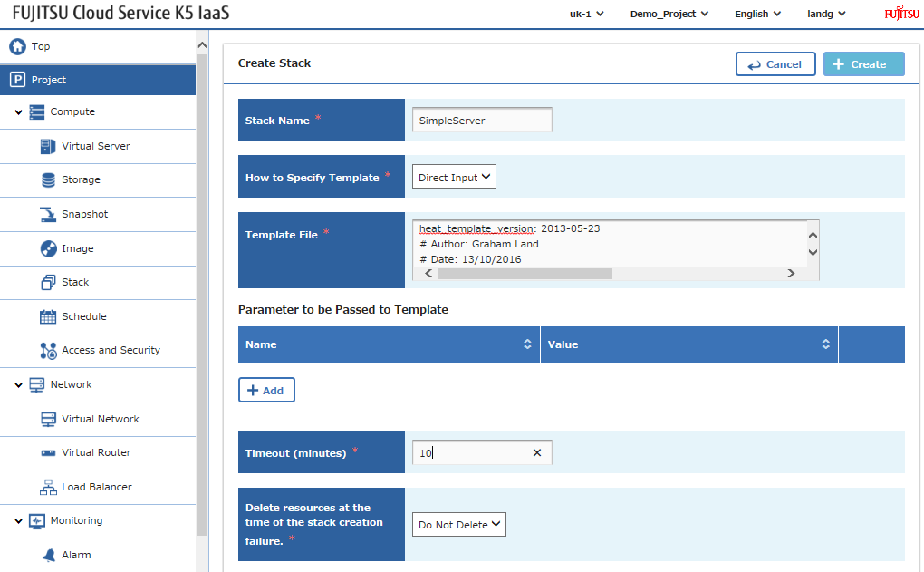Collapse the Compute section
This screenshot has height=572, width=924.
click(x=18, y=112)
